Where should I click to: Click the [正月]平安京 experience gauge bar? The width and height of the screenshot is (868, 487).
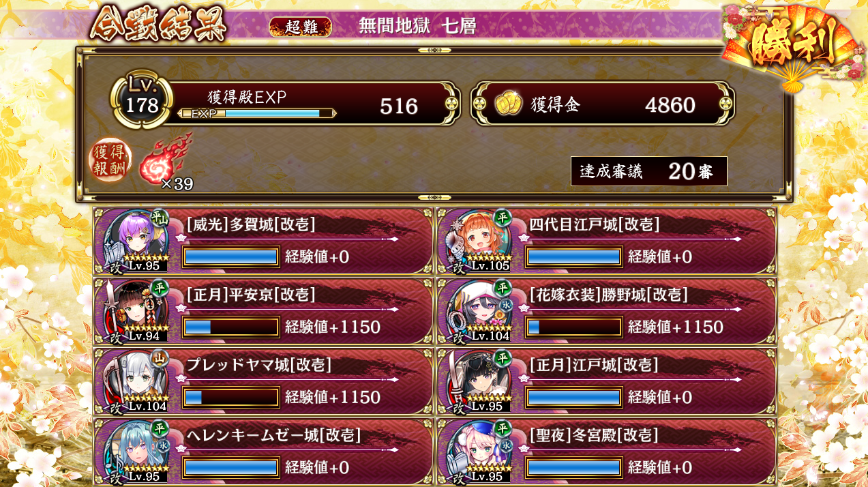[231, 327]
